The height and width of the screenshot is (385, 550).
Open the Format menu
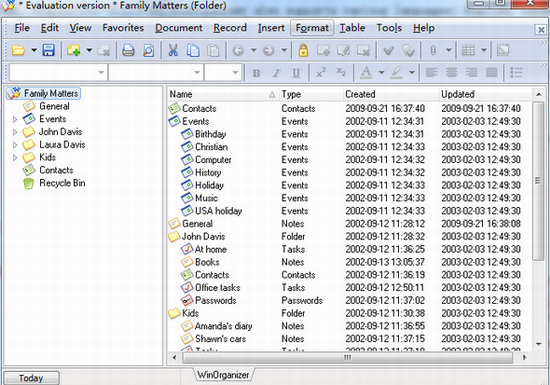(312, 28)
